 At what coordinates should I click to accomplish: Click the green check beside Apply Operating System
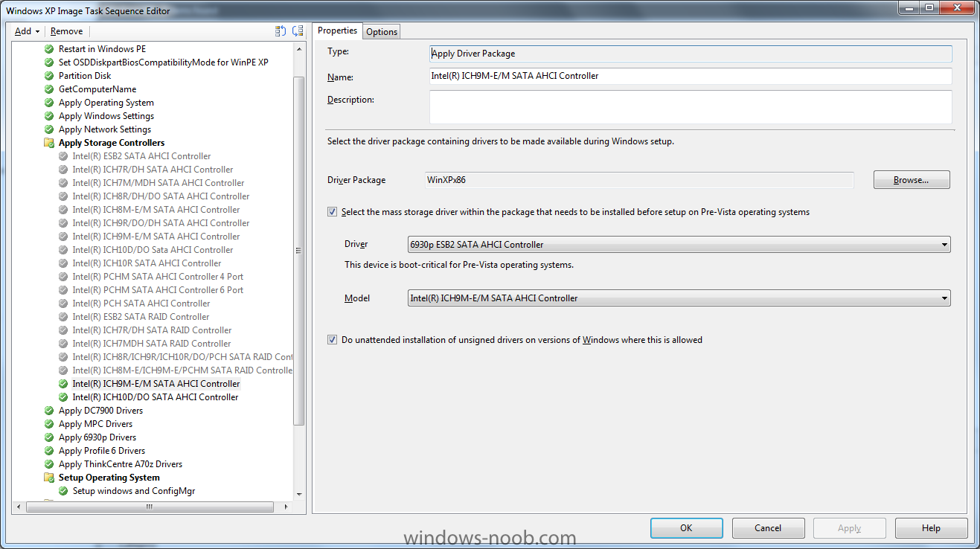tap(49, 103)
